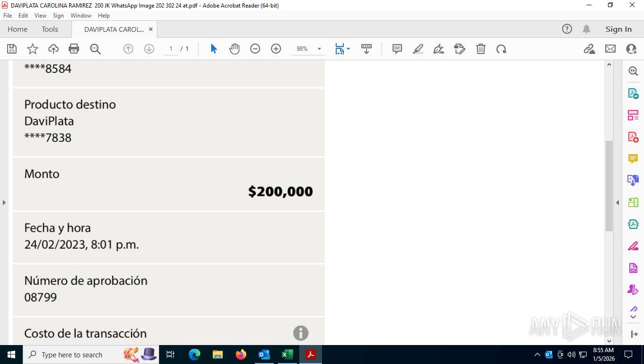Click the vertical scrollbar thumb
Screen dimensions: 644x364
[x=609, y=186]
